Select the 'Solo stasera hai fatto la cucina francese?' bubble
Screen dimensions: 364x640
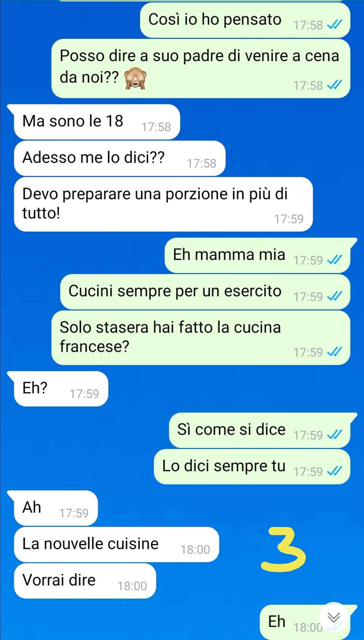201,338
